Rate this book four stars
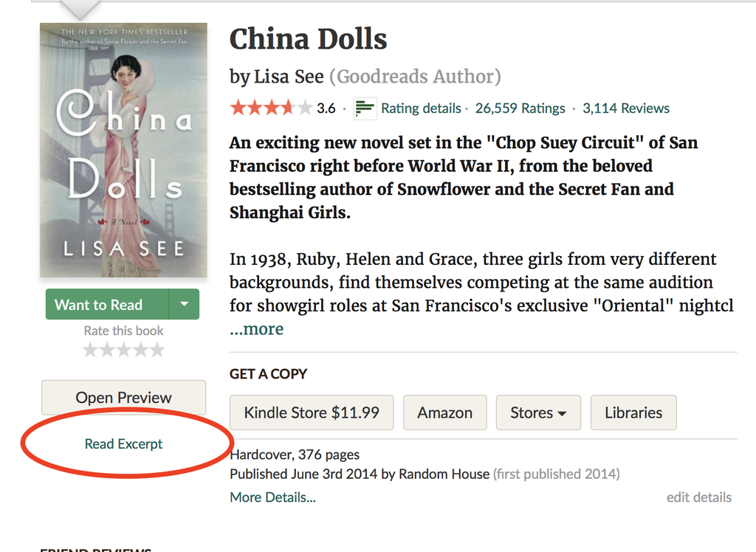 (x=140, y=350)
